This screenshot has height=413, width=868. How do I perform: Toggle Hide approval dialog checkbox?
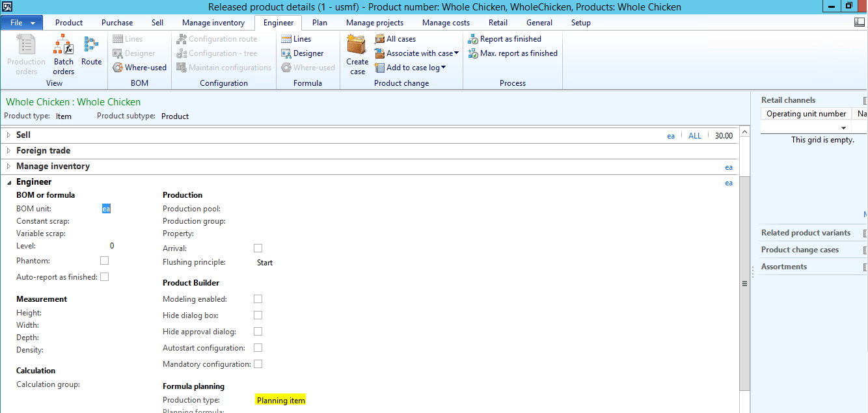click(x=258, y=332)
